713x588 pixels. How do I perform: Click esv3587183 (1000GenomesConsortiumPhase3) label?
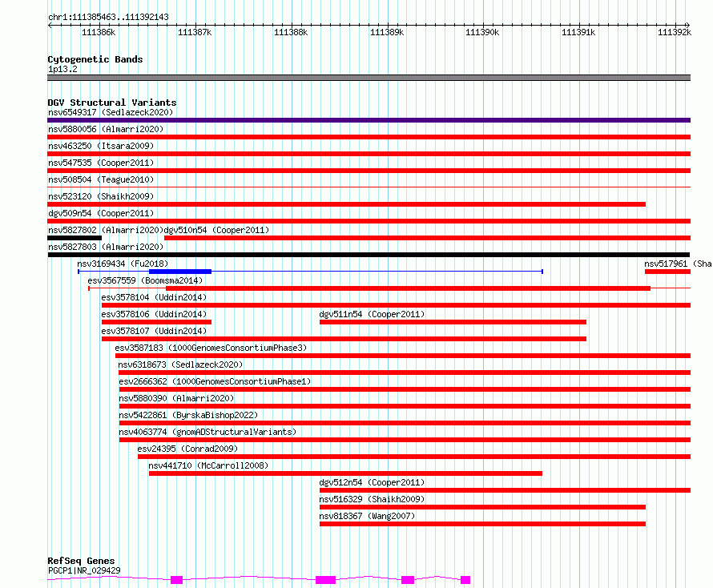(211, 348)
